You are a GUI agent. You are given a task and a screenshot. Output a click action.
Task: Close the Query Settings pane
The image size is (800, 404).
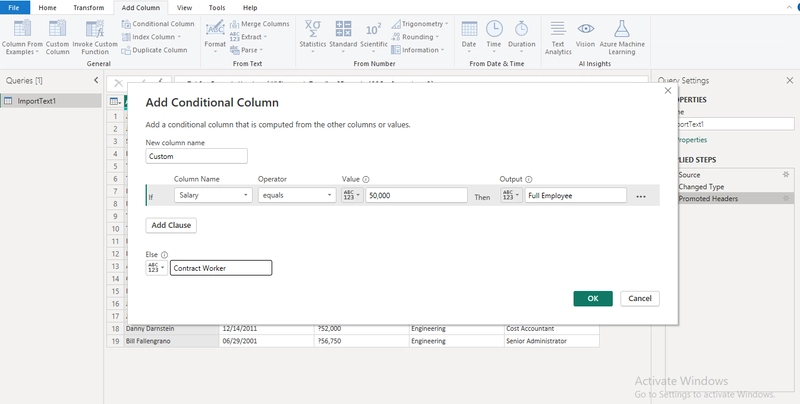790,80
